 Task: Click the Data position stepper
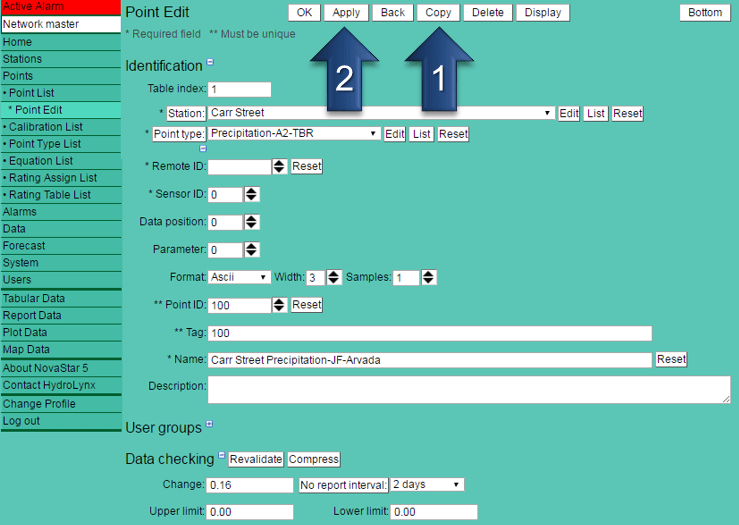click(251, 222)
